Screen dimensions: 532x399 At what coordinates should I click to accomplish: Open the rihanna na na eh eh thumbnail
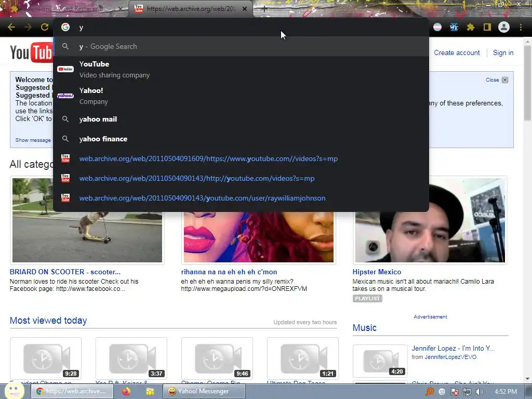(x=259, y=237)
